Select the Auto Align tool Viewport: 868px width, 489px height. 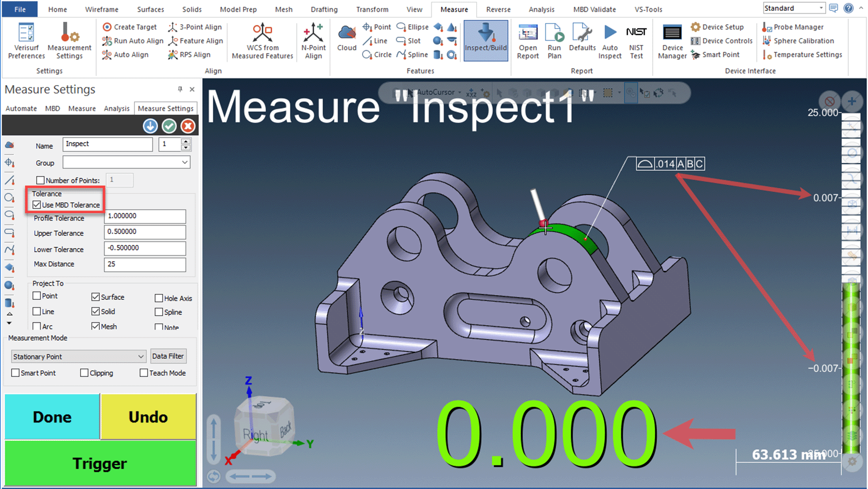point(125,55)
